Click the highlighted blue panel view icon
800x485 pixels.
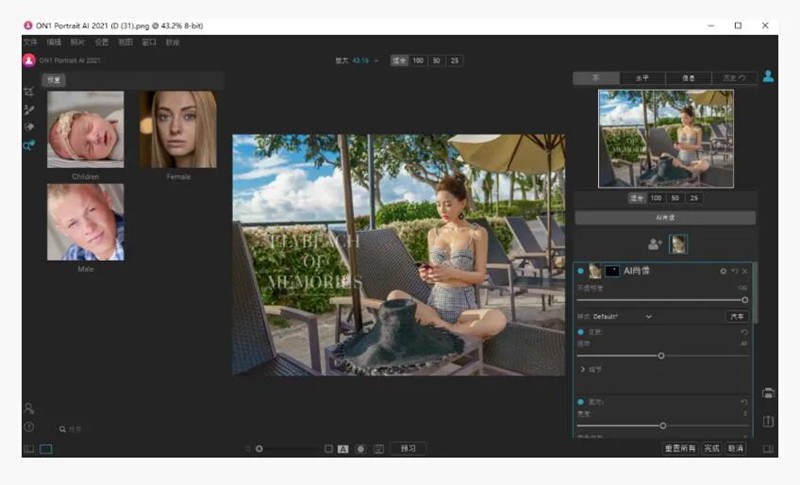(x=46, y=449)
